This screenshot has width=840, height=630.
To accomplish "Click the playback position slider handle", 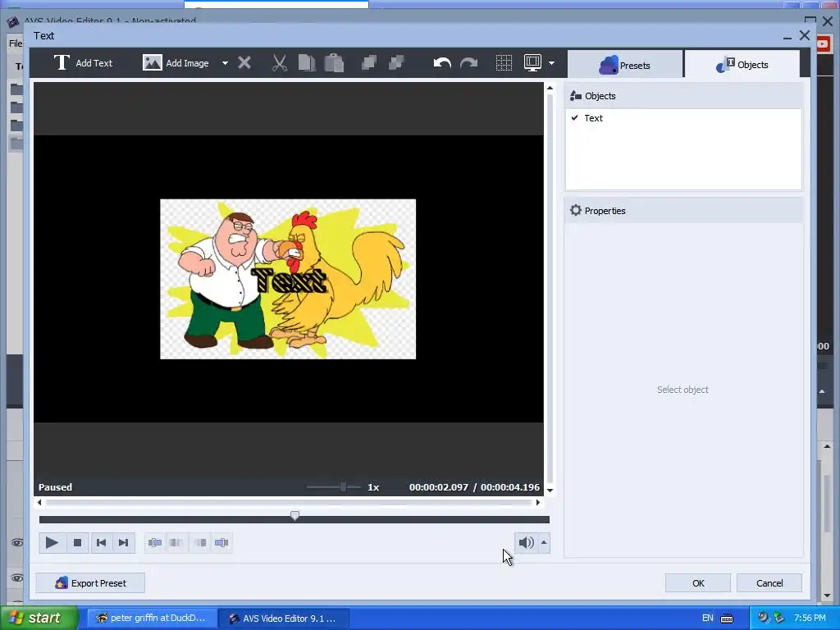I will (294, 515).
